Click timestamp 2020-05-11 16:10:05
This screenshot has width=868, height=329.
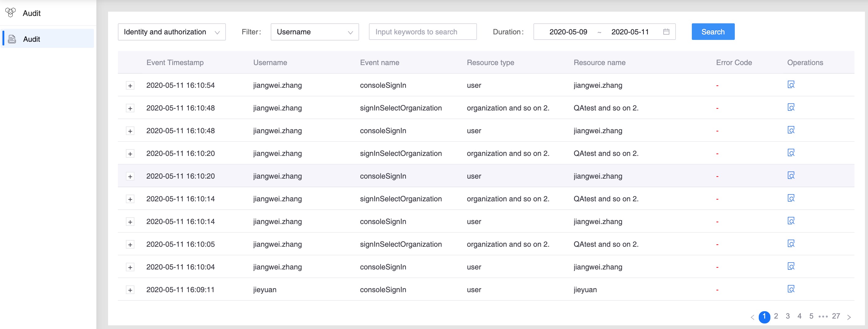[180, 244]
